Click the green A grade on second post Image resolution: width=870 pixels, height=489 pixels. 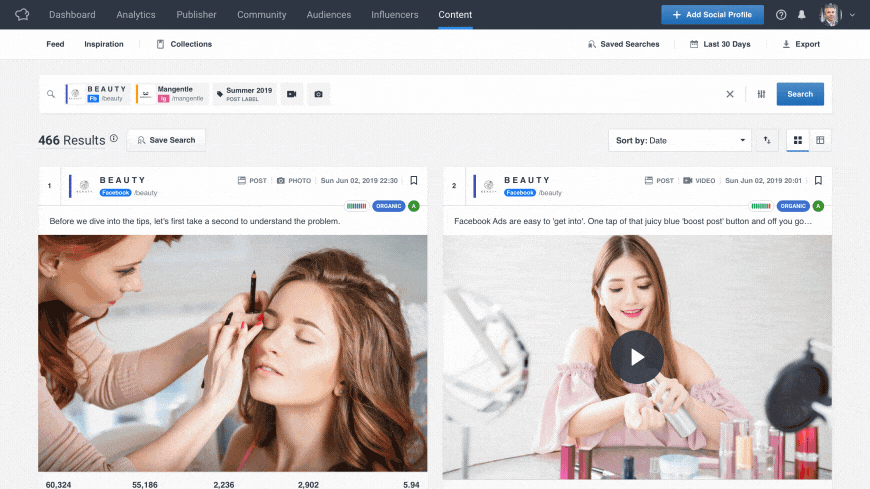click(x=818, y=206)
